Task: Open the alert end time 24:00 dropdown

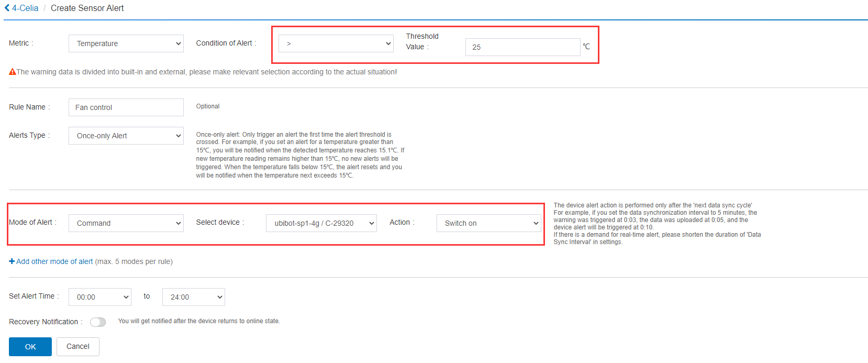Action: (194, 297)
